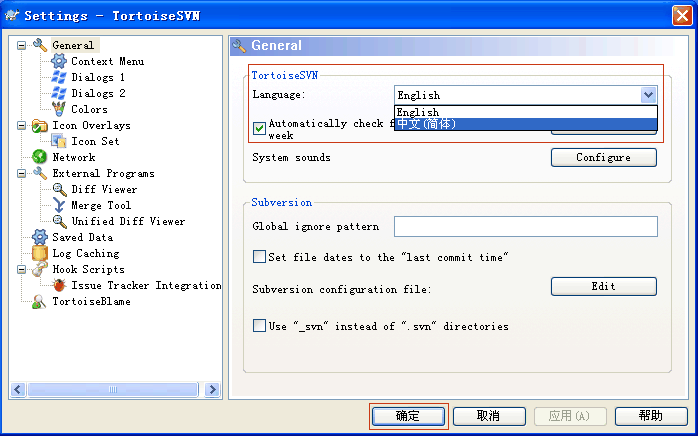
Task: Click the External Programs wrench icon
Action: [40, 173]
